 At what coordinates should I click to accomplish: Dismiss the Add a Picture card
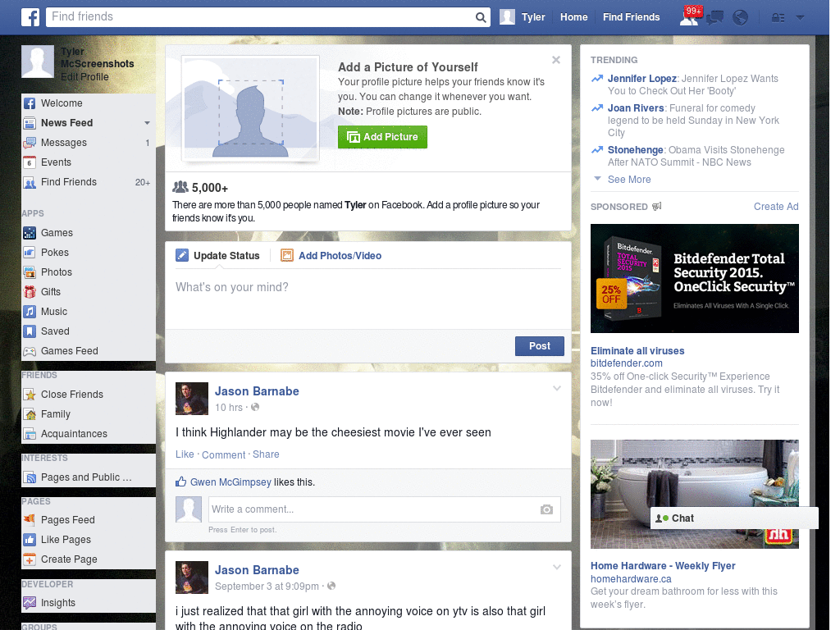point(556,60)
